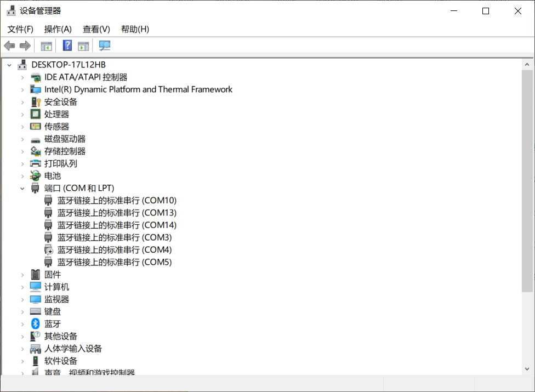
Task: Click the 传感器 icon
Action: (36, 127)
